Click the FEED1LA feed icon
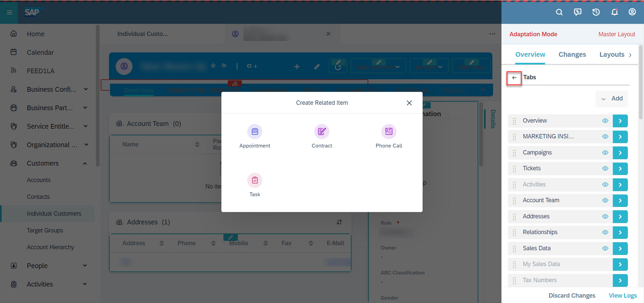 (14, 71)
